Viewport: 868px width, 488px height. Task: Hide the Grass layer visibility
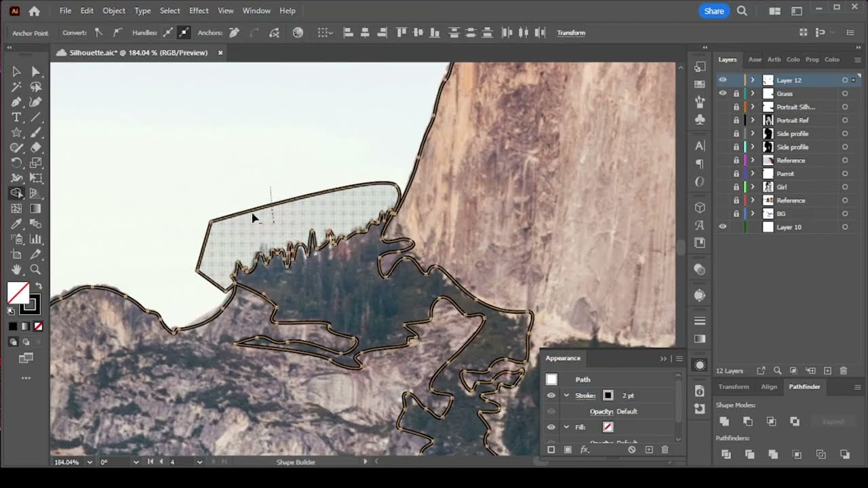coord(722,94)
